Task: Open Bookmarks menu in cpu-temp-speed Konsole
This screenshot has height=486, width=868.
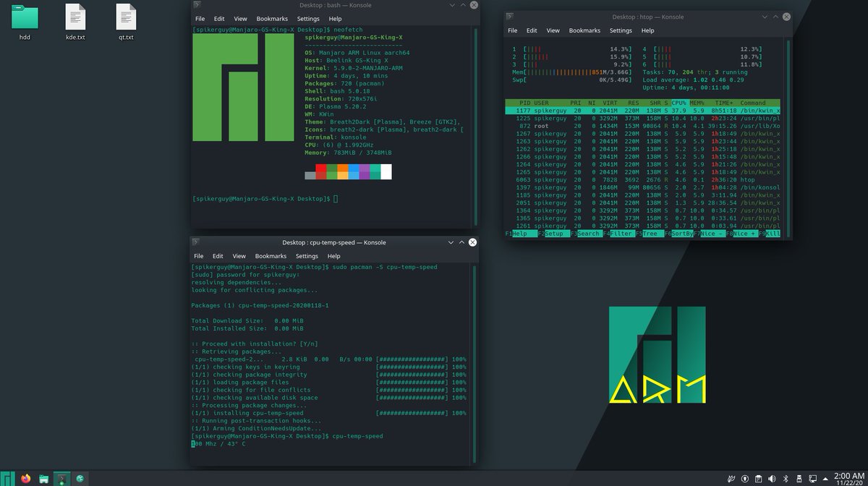Action: click(271, 256)
